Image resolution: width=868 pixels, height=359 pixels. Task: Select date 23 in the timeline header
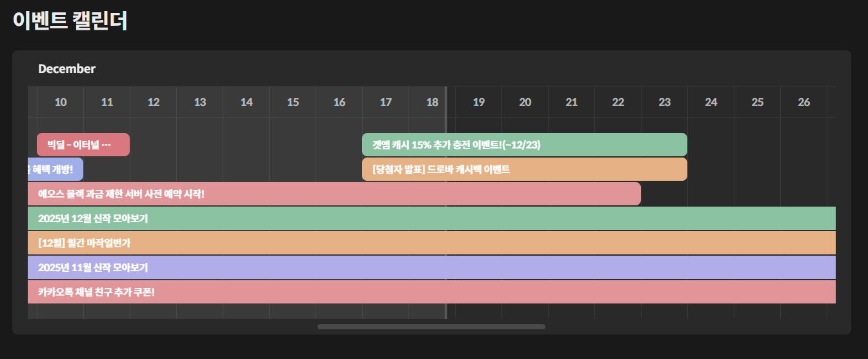tap(665, 102)
